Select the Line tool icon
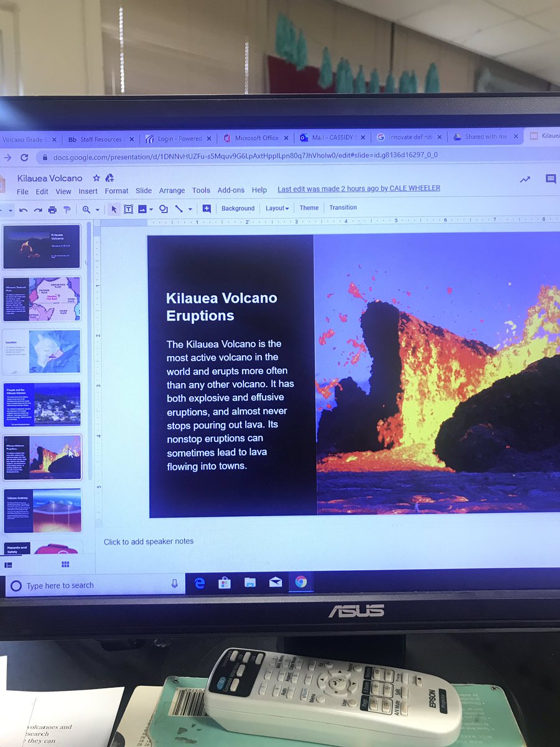560x747 pixels. [x=179, y=209]
